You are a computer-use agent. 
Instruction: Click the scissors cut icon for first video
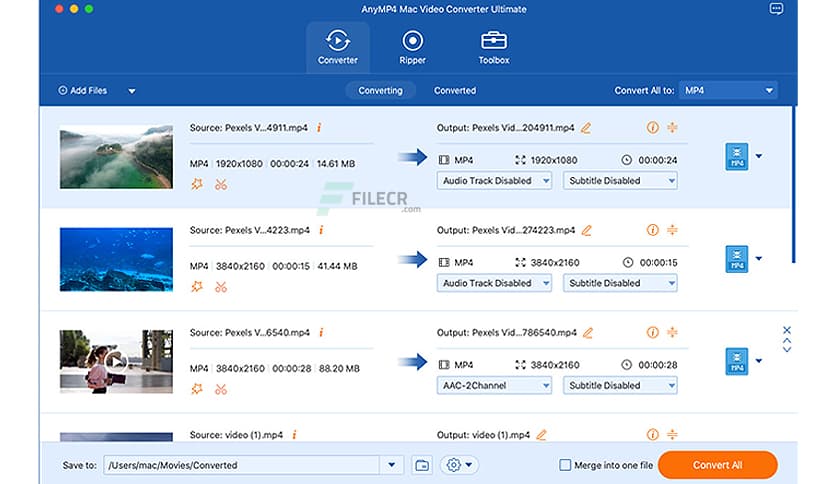(221, 184)
